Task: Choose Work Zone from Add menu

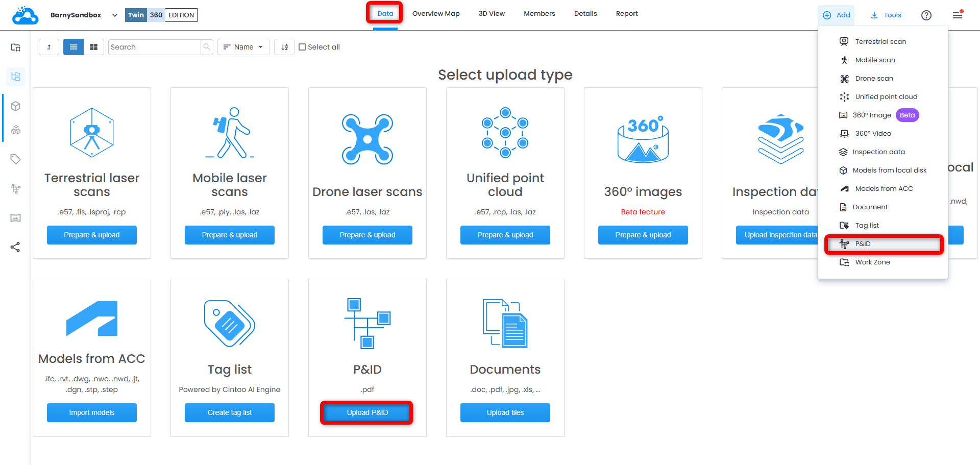Action: pyautogui.click(x=883, y=262)
